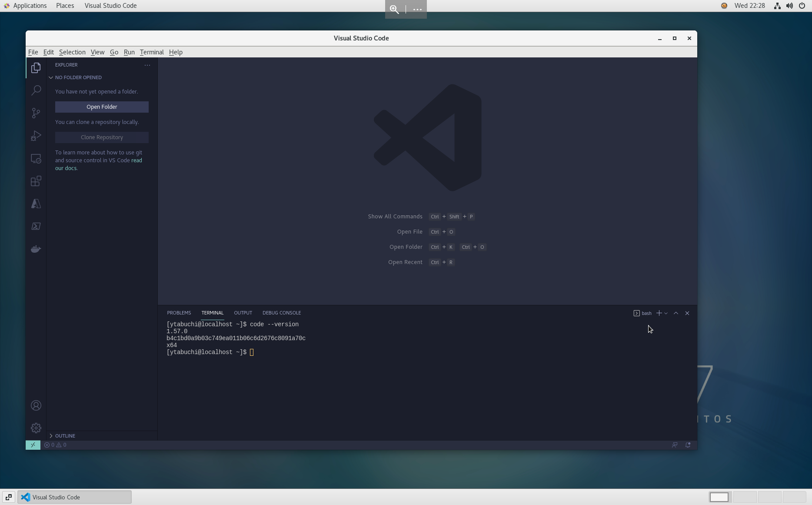Open the Remote Explorer view icon

click(36, 158)
